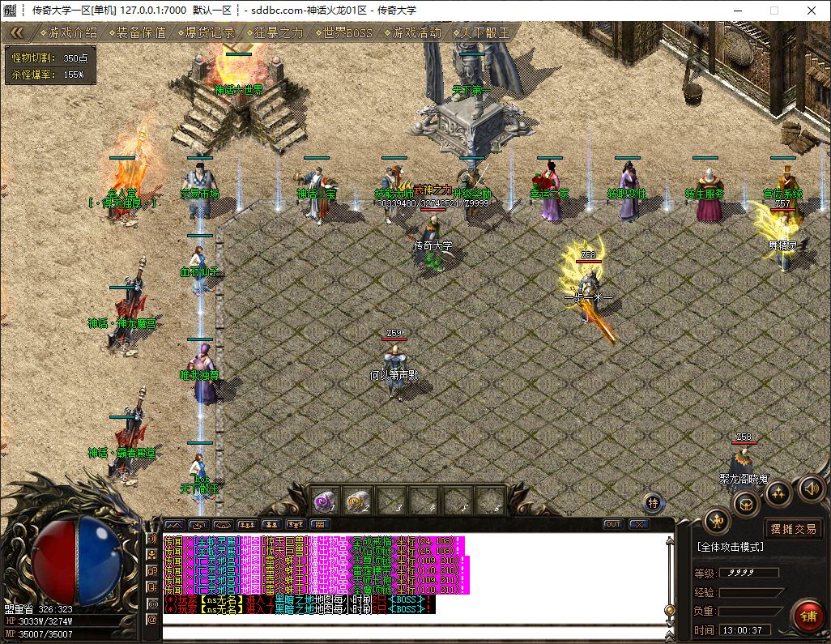Talk to the 技能大师 NPC
The height and width of the screenshot is (644, 831).
[394, 194]
